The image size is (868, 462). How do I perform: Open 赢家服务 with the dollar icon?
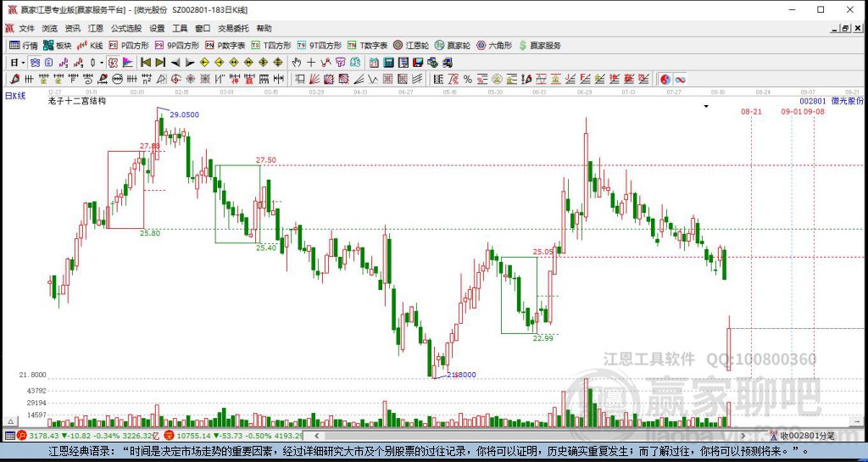540,46
